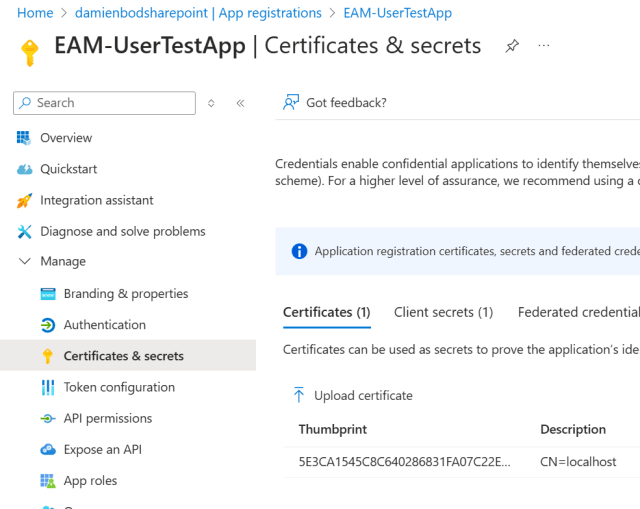This screenshot has height=509, width=640.
Task: Open Token configuration page
Action: (119, 387)
